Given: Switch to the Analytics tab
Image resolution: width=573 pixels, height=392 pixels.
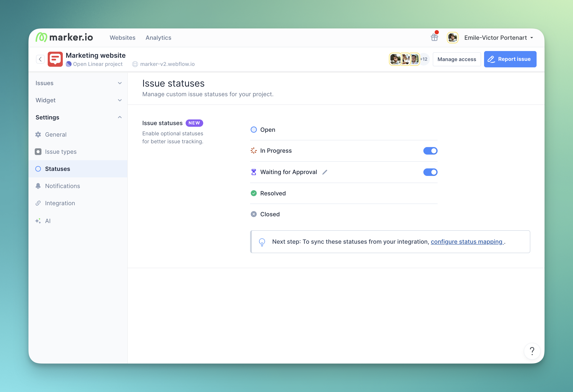Looking at the screenshot, I should tap(158, 38).
